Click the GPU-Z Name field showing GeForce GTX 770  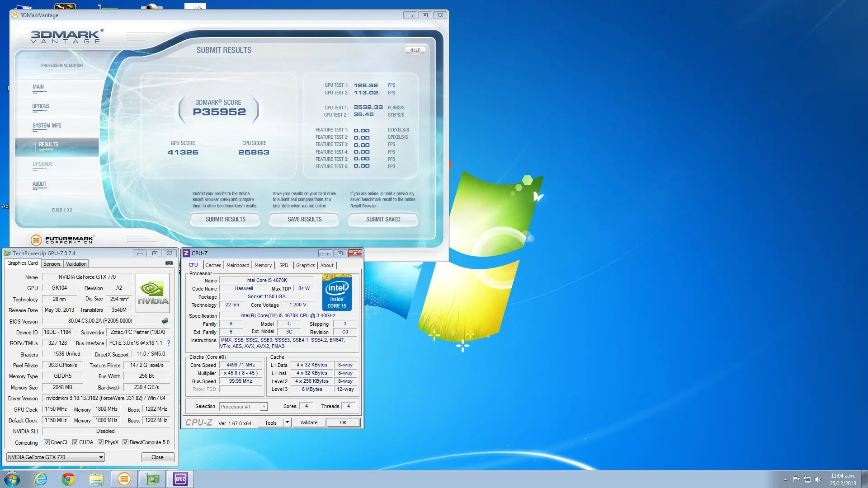point(87,277)
